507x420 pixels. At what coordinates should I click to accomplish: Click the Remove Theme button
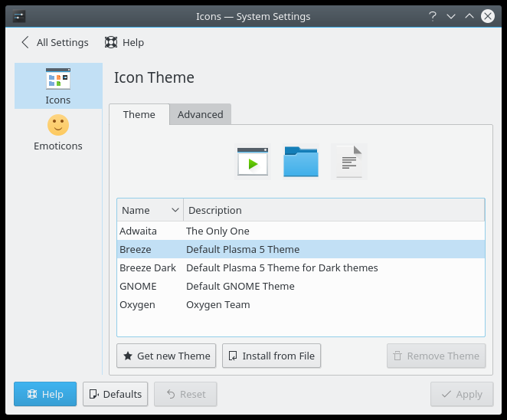tap(437, 356)
